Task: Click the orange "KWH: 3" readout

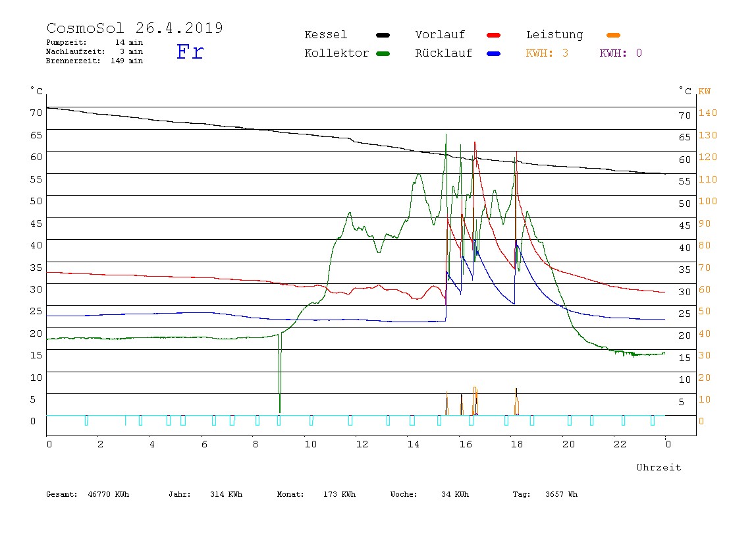Action: pyautogui.click(x=547, y=53)
